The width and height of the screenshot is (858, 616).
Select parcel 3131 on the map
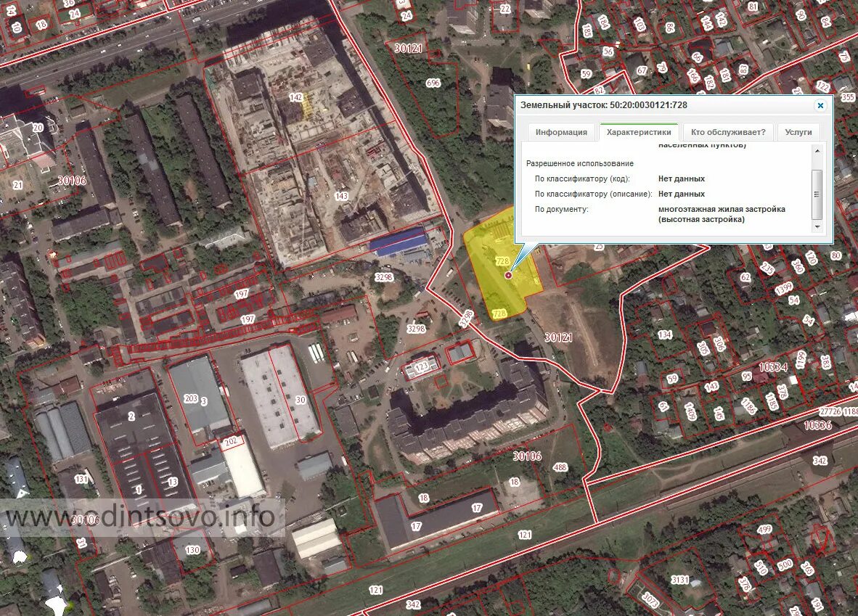pos(679,579)
